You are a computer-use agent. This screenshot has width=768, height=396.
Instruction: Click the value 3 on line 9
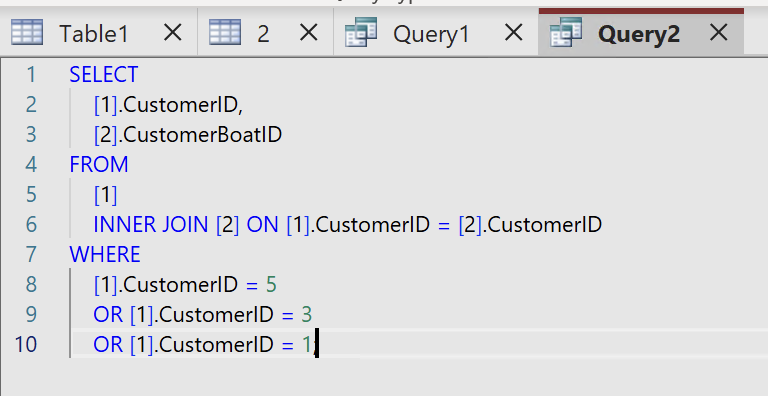pos(306,315)
